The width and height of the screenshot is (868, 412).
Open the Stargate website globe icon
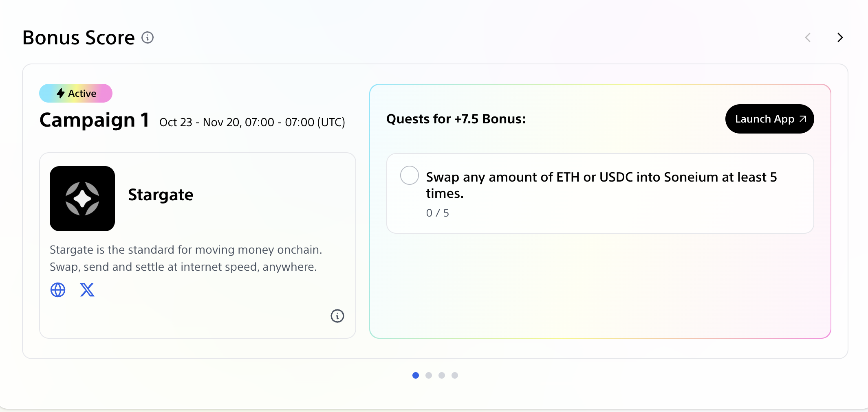(58, 290)
